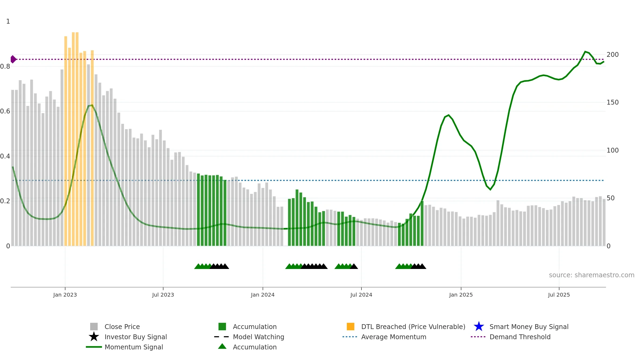Click the source: sharemaestro.com text
Viewport: 644px width, 362px height.
592,275
